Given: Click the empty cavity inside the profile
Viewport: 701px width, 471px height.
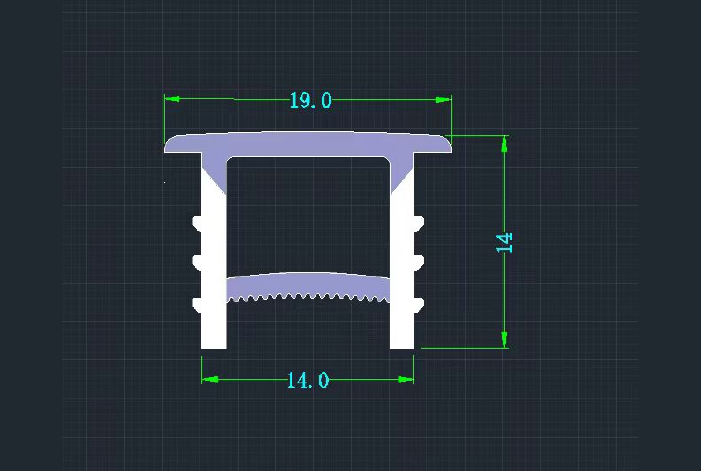Looking at the screenshot, I should click(308, 215).
